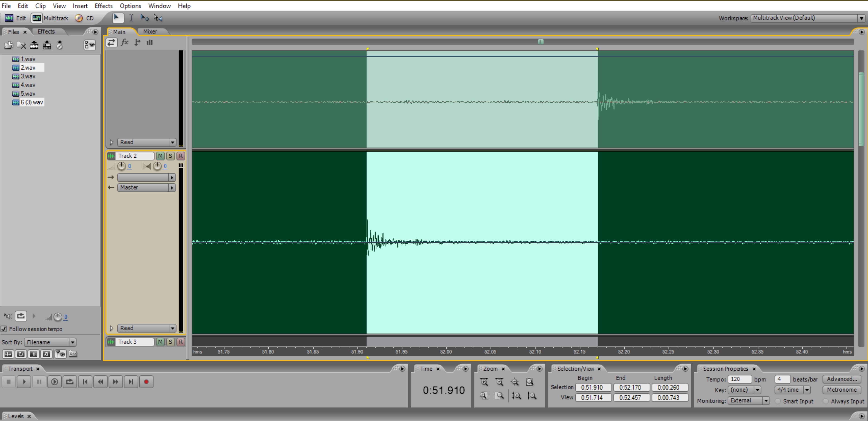The height and width of the screenshot is (421, 868).
Task: Click the Play transport button
Action: pyautogui.click(x=24, y=382)
